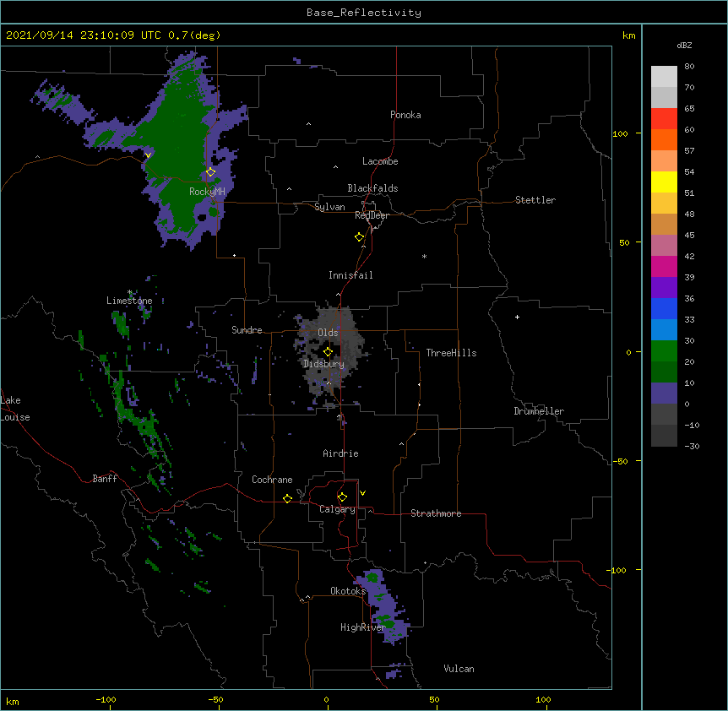Click the -50 tick on the vertical axis
The width and height of the screenshot is (728, 711).
[620, 461]
